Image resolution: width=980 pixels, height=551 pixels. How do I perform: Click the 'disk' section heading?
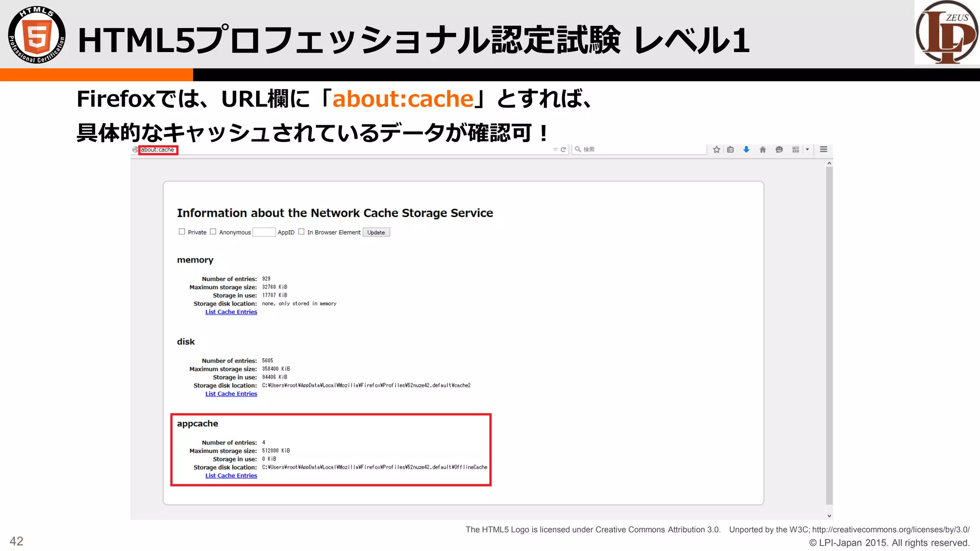tap(186, 342)
